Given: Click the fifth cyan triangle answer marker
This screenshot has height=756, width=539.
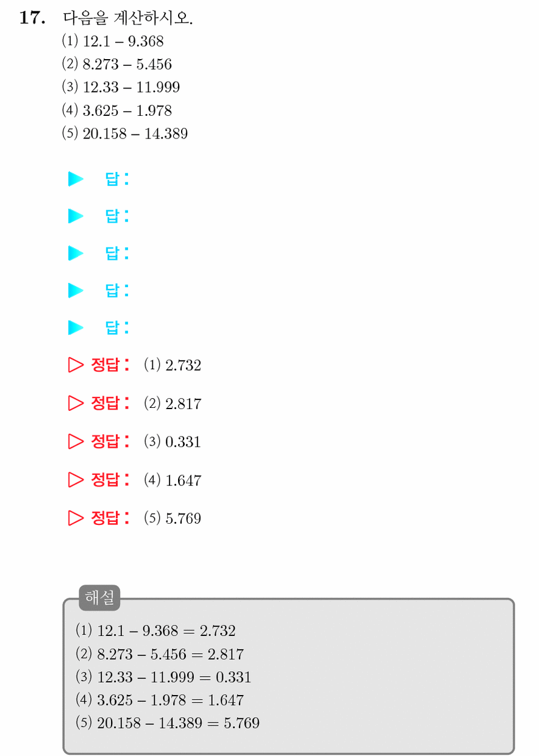Looking at the screenshot, I should [76, 328].
